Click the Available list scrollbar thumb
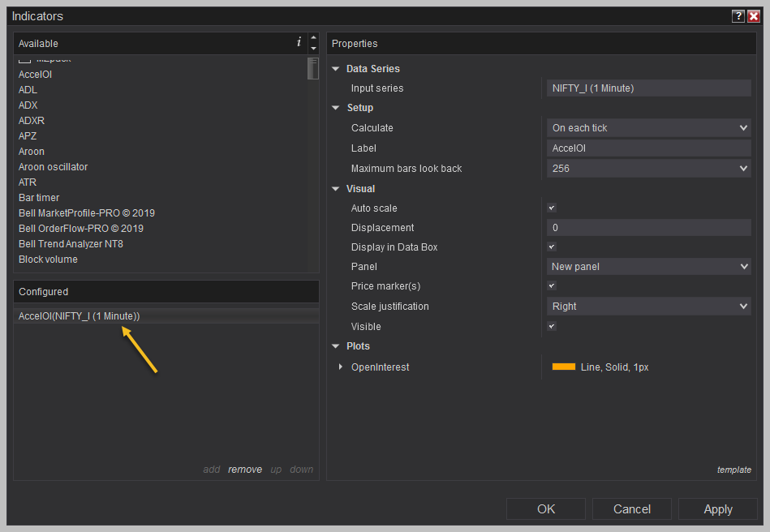 click(313, 69)
